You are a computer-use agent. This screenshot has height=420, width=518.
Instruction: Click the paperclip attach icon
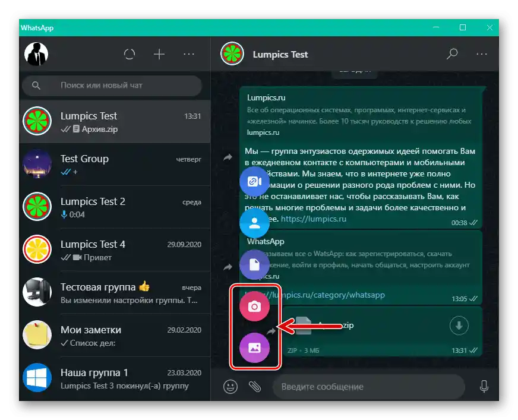click(255, 386)
